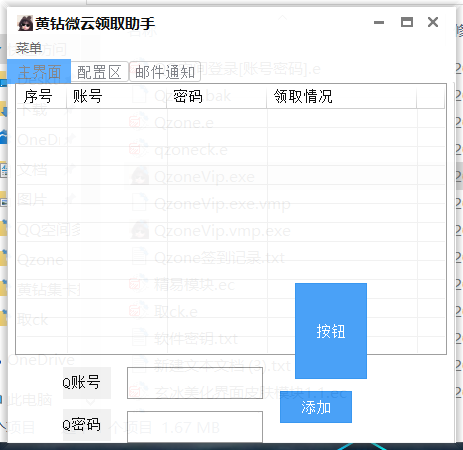Click the 账号 column header
Image resolution: width=463 pixels, height=450 pixels.
116,96
